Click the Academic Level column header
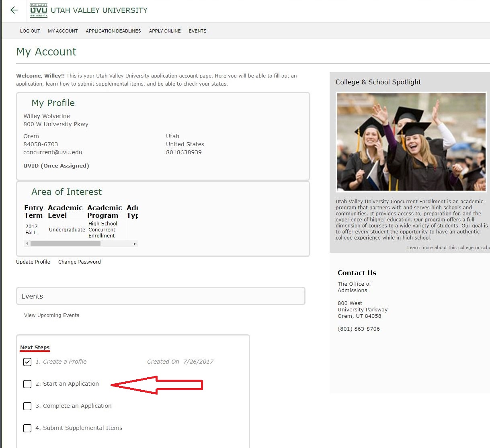490x448 pixels. (65, 211)
